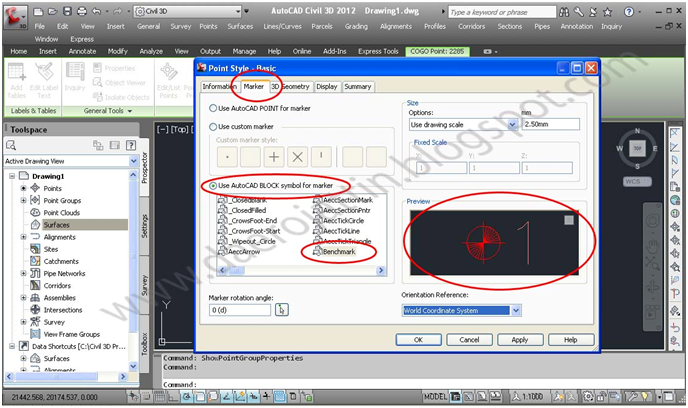Collapse the Data Shortcuts tree node

[12, 346]
